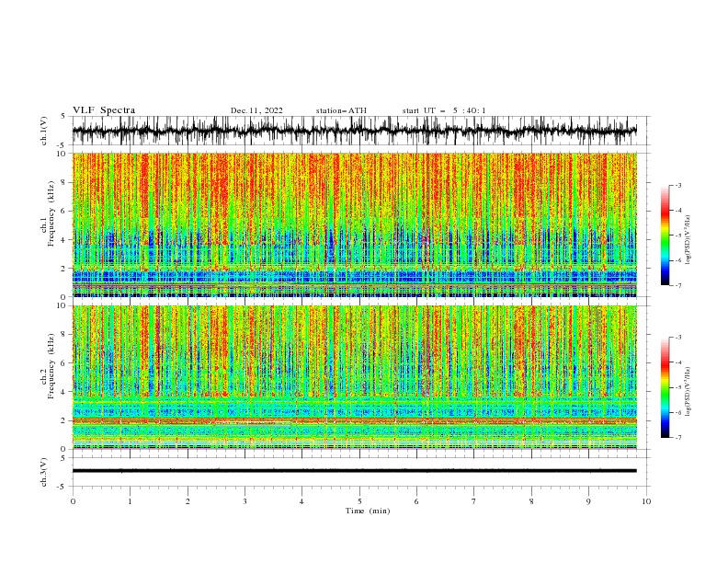Screen dimensions: 728x563
Task: Click time axis tick label "4" minutes
Action: [301, 501]
